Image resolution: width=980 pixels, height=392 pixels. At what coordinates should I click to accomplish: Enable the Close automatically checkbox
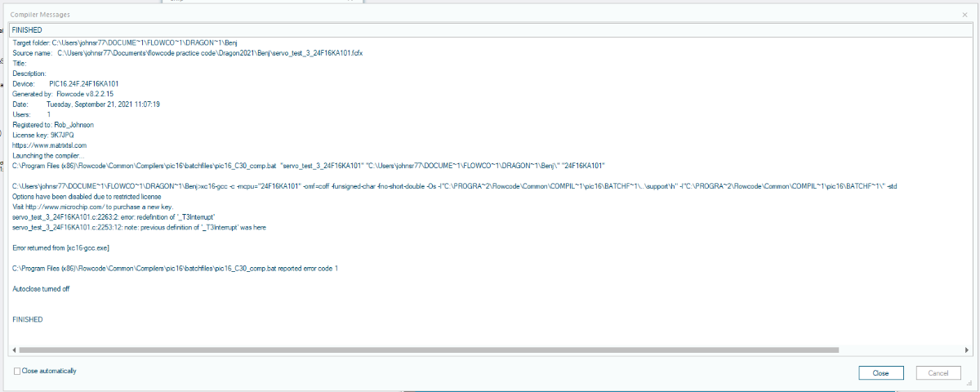(x=17, y=371)
